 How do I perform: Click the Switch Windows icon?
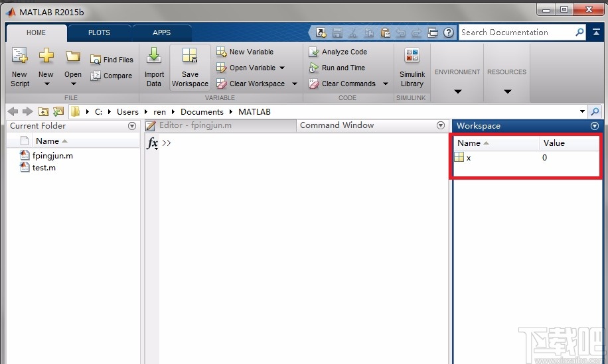pos(433,32)
